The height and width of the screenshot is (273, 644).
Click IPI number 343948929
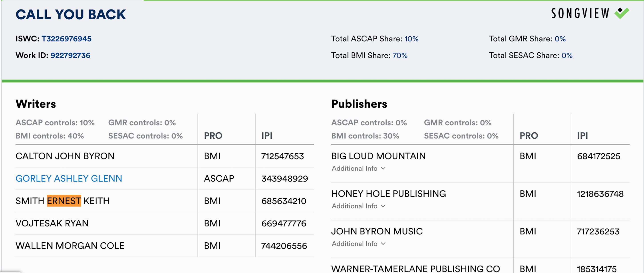tap(284, 179)
